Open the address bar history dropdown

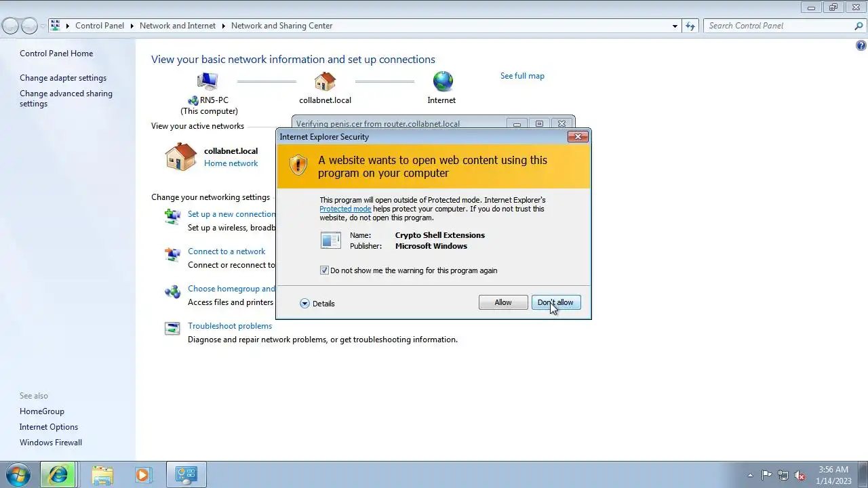click(x=675, y=26)
